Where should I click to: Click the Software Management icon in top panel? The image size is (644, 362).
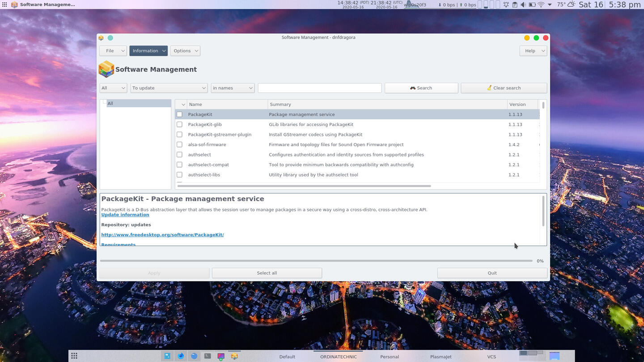pyautogui.click(x=14, y=4)
